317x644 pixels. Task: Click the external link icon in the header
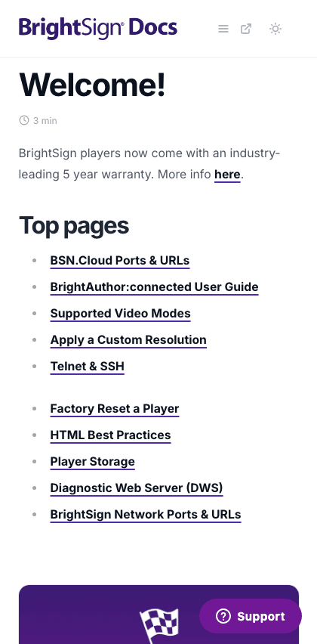(x=245, y=29)
